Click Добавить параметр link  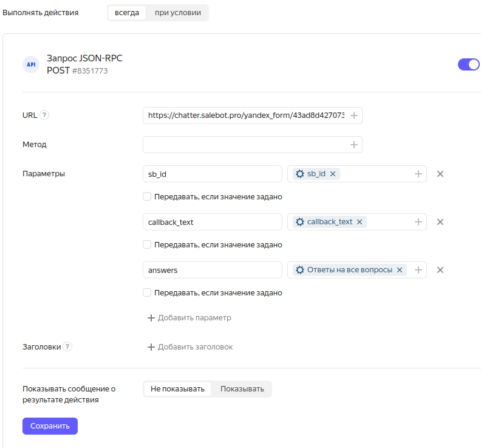coord(189,318)
